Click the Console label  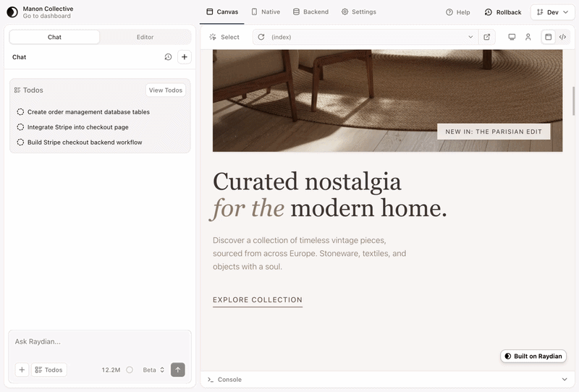coord(229,380)
